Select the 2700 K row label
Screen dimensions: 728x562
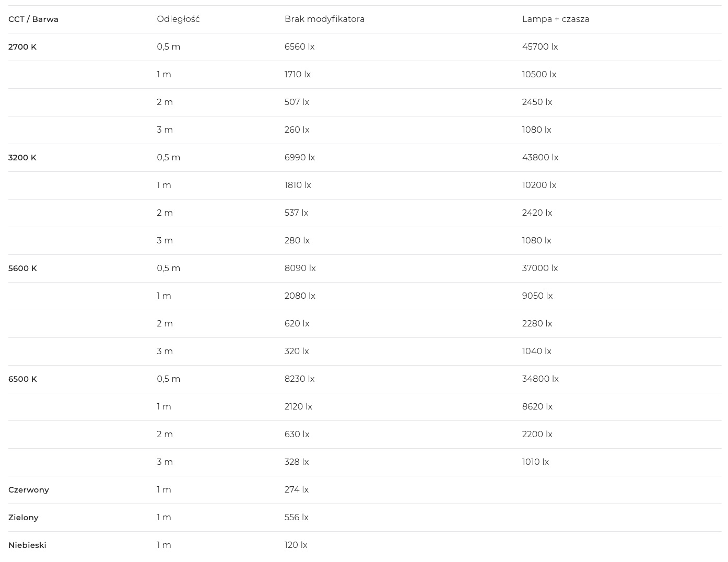coord(22,47)
